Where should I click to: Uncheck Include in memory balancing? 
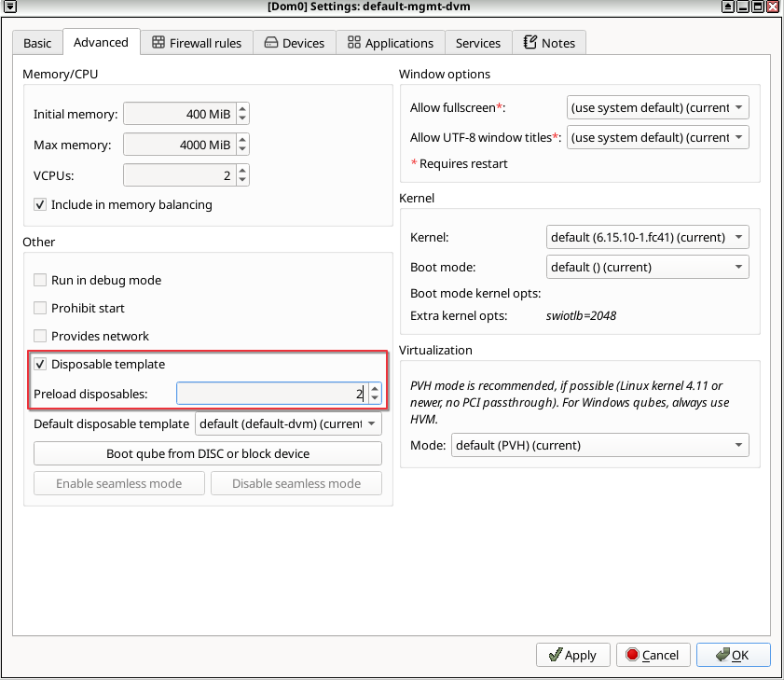pos(39,204)
